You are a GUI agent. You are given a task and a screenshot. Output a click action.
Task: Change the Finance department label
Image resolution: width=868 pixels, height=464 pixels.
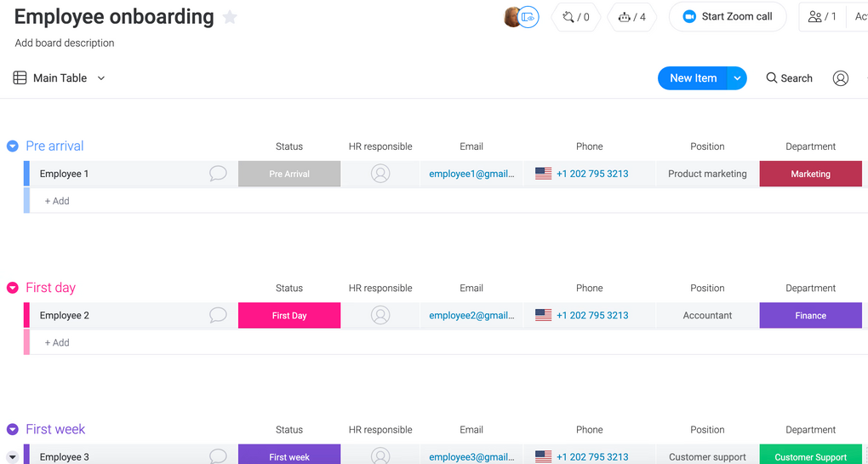pyautogui.click(x=811, y=316)
